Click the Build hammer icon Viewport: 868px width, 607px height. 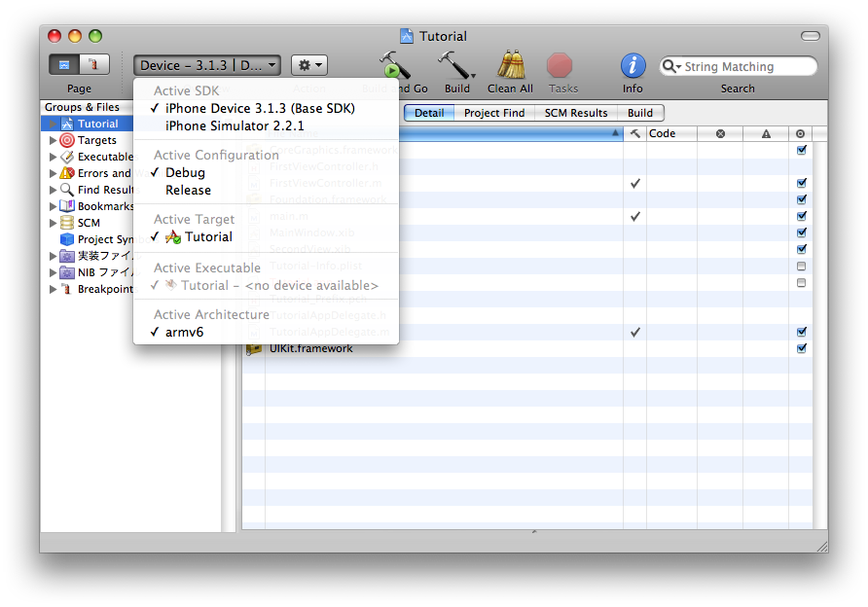tap(454, 66)
